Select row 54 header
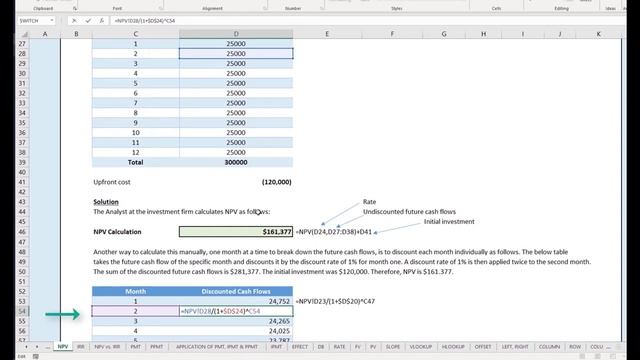640x360 pixels. 22,311
